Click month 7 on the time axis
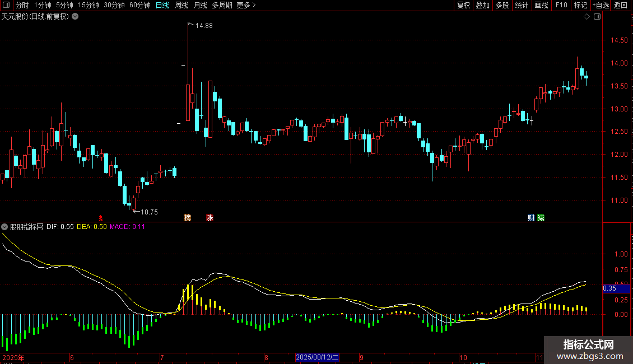 pos(162,357)
